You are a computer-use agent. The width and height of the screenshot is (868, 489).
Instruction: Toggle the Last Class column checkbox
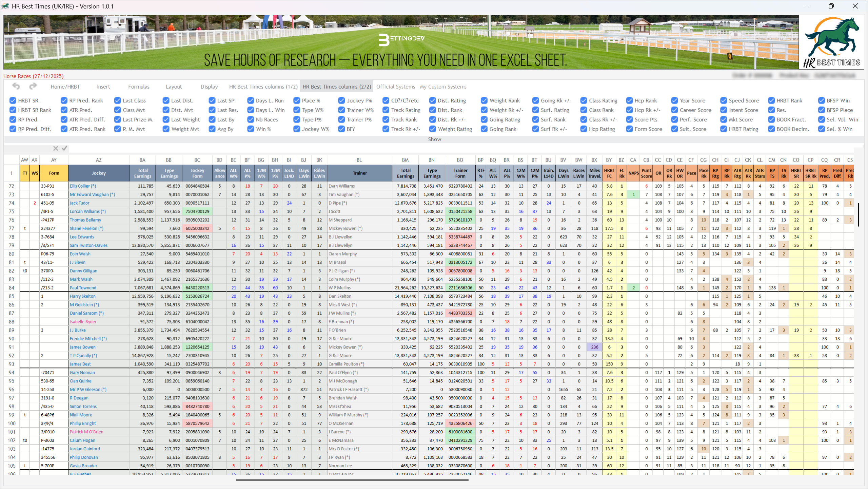point(118,100)
